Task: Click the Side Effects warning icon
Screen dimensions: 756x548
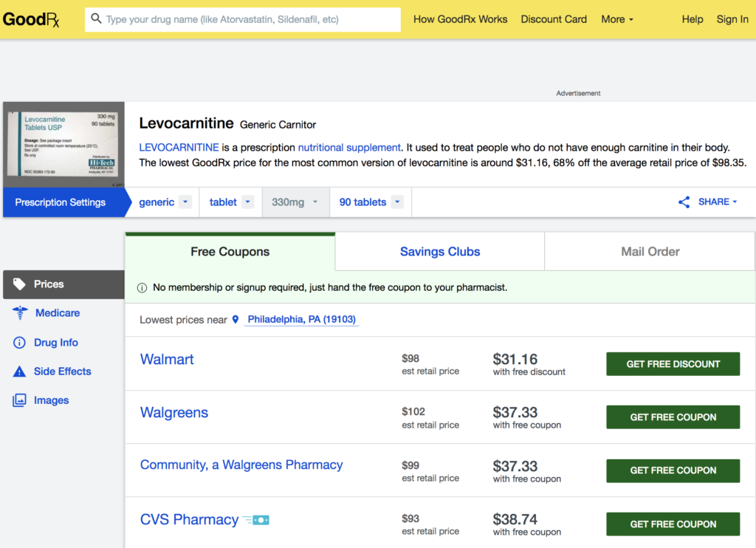Action: click(x=18, y=371)
